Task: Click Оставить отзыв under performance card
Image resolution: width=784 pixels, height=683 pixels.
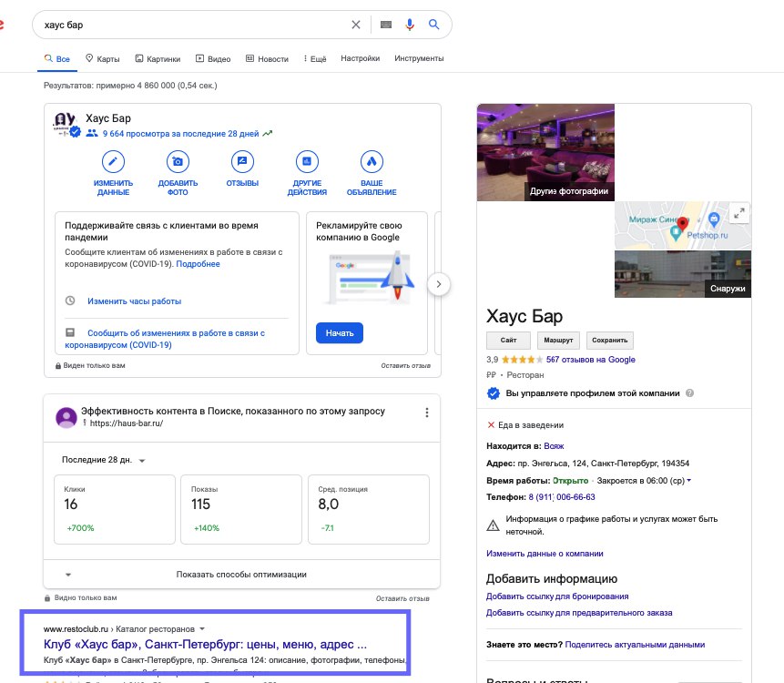Action: [x=402, y=598]
